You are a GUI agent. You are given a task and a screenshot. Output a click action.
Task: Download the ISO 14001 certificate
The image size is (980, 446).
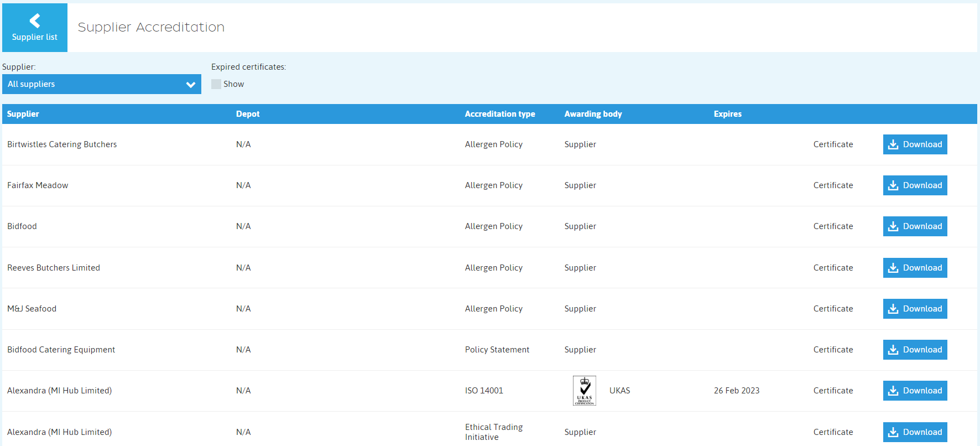coord(915,391)
